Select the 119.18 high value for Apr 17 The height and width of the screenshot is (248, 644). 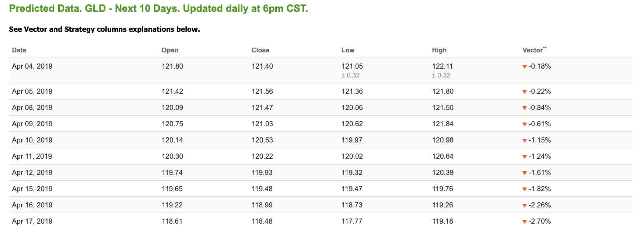pos(443,221)
